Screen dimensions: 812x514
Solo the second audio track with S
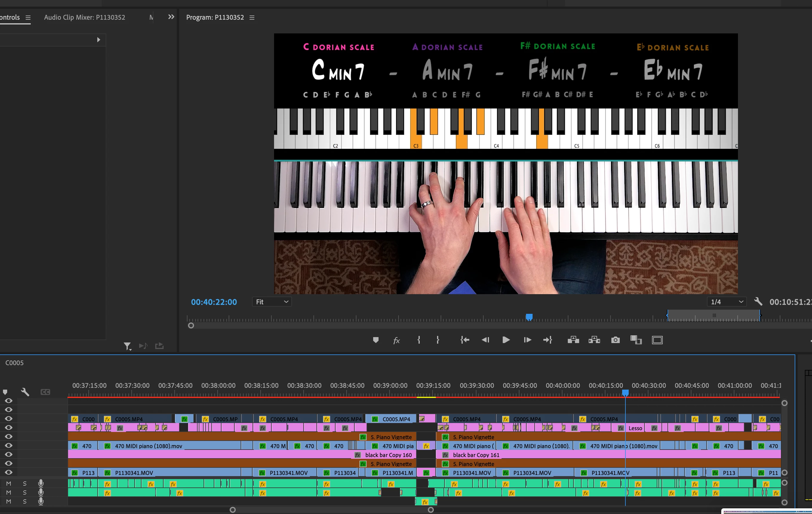pos(24,492)
